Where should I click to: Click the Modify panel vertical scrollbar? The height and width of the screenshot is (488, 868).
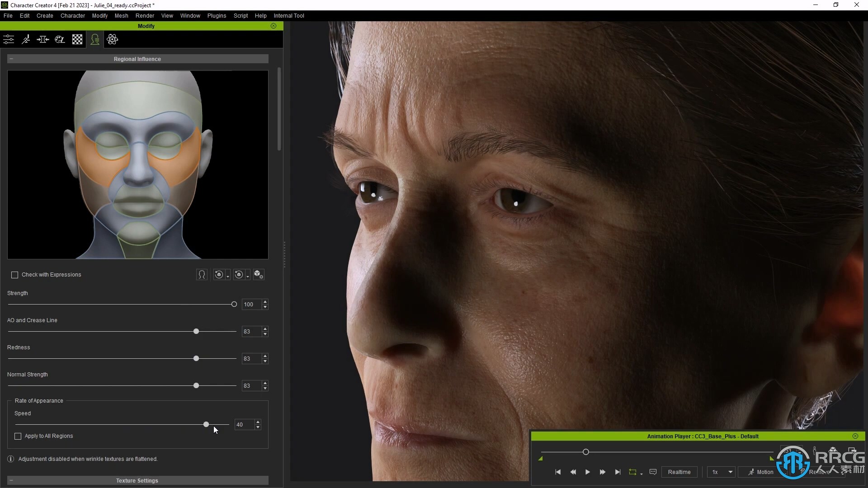tap(279, 108)
